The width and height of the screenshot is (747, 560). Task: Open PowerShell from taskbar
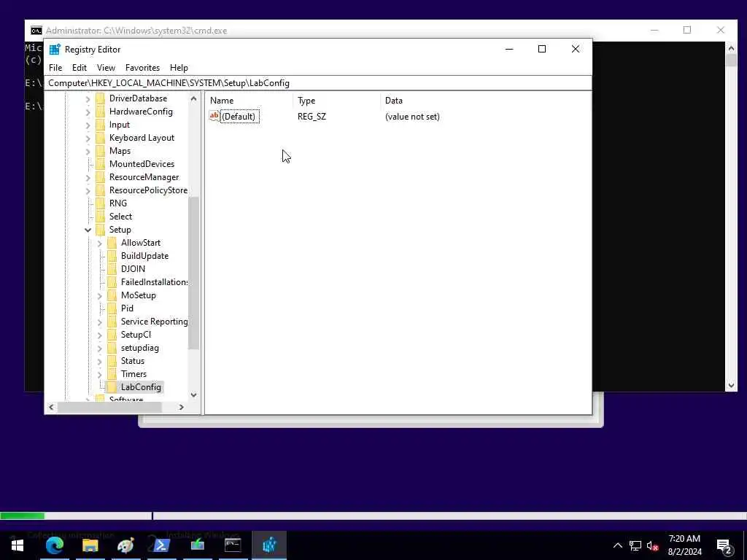pos(161,545)
